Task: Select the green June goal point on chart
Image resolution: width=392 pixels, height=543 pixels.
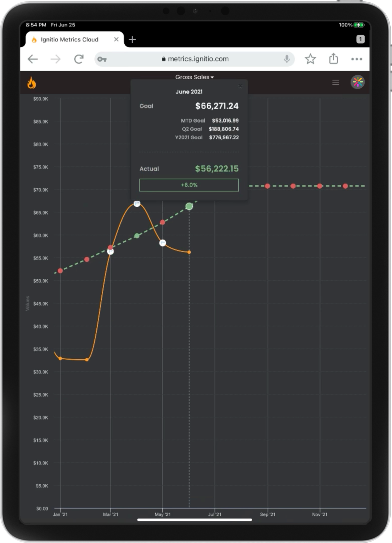Action: (189, 206)
